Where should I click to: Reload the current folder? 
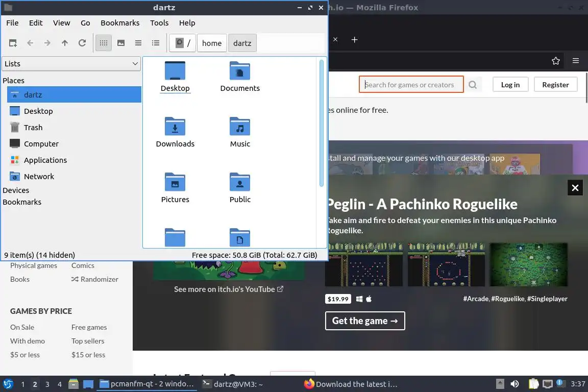coord(82,43)
